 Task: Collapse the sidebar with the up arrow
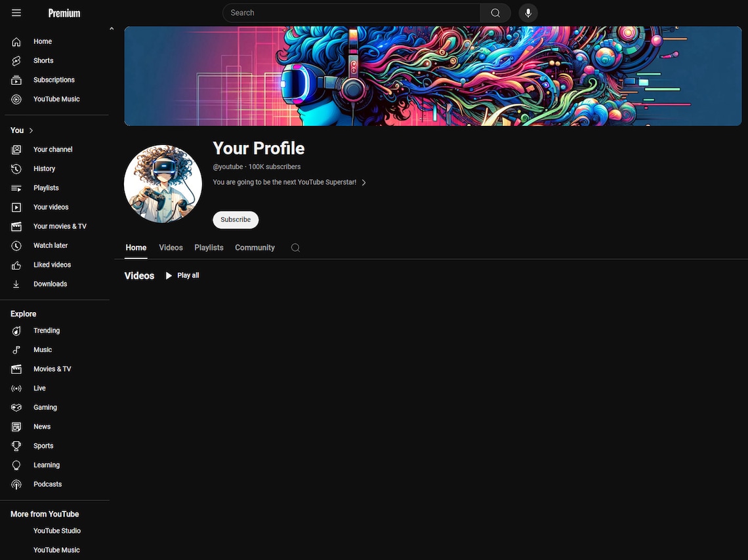112,28
